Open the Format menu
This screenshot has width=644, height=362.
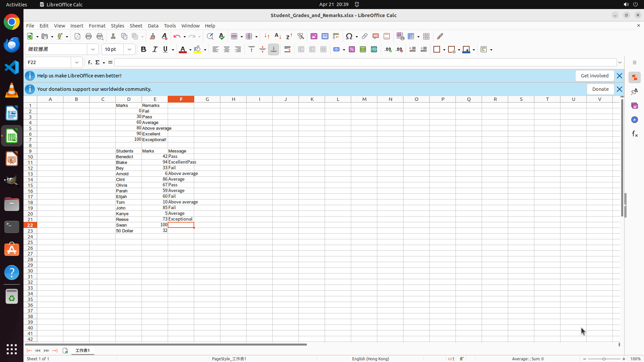tap(97, 26)
